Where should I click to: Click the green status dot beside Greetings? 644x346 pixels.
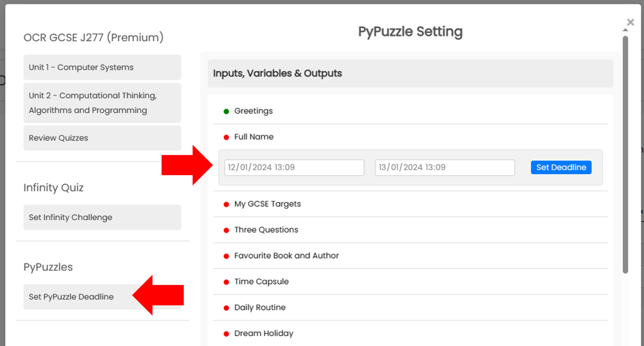[x=226, y=111]
